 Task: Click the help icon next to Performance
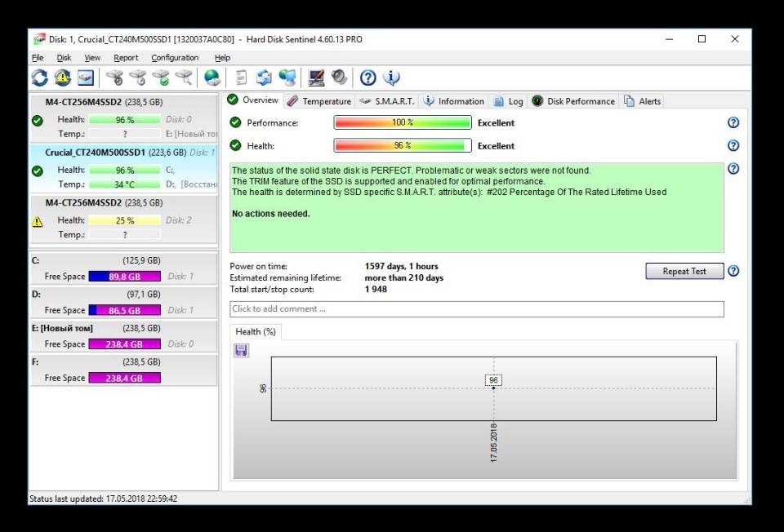tap(733, 122)
